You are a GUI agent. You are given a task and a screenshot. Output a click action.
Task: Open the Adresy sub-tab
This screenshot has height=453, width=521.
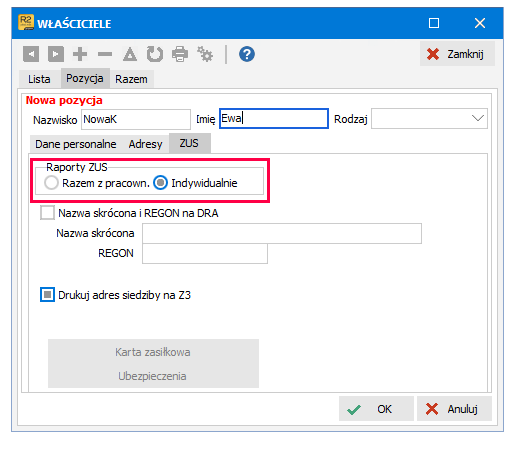(x=145, y=144)
